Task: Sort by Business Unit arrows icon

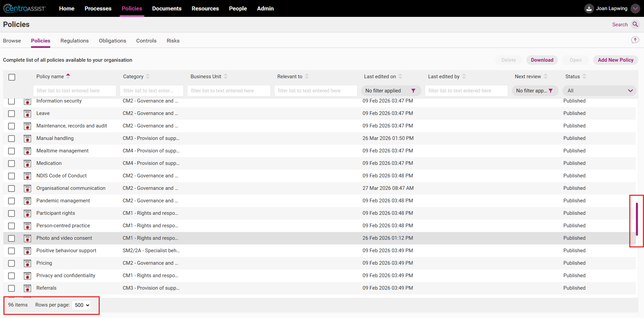Action: [226, 77]
